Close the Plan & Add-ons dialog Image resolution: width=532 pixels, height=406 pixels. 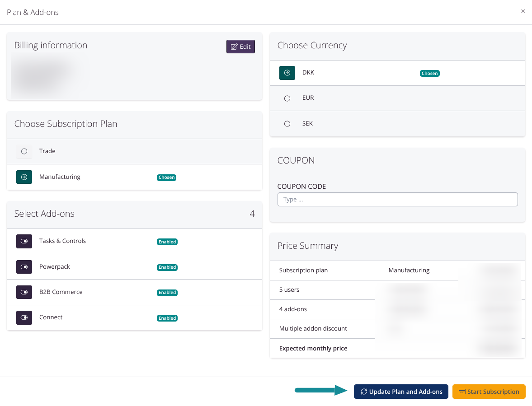tap(523, 11)
